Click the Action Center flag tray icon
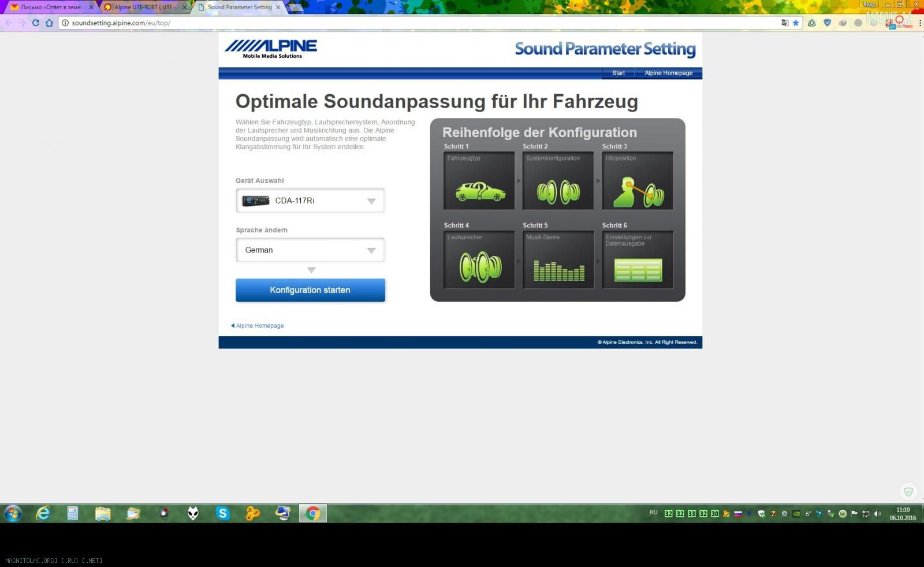This screenshot has width=924, height=567. (854, 513)
